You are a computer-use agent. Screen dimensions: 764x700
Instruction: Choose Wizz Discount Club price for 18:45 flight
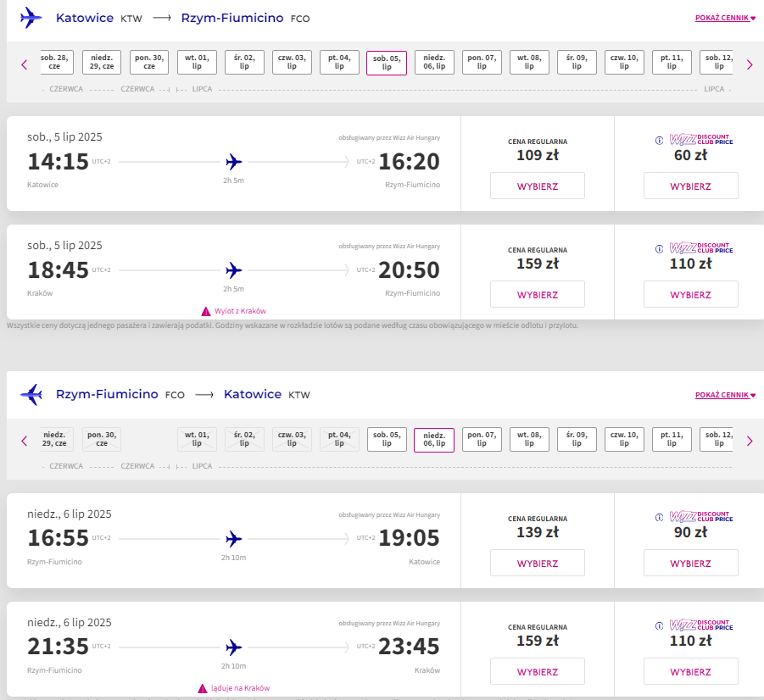tap(690, 294)
